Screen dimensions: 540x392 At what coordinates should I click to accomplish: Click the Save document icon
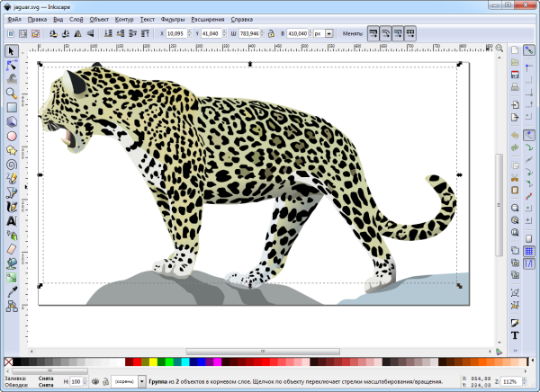513,76
